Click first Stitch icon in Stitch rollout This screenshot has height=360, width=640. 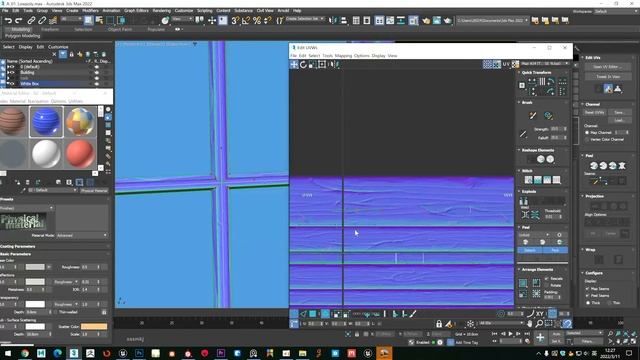529,180
